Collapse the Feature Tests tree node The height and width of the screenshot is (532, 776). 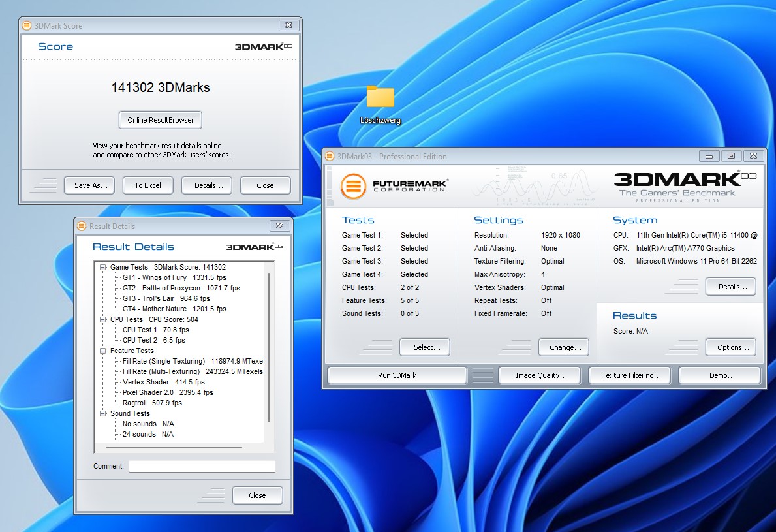pos(103,351)
